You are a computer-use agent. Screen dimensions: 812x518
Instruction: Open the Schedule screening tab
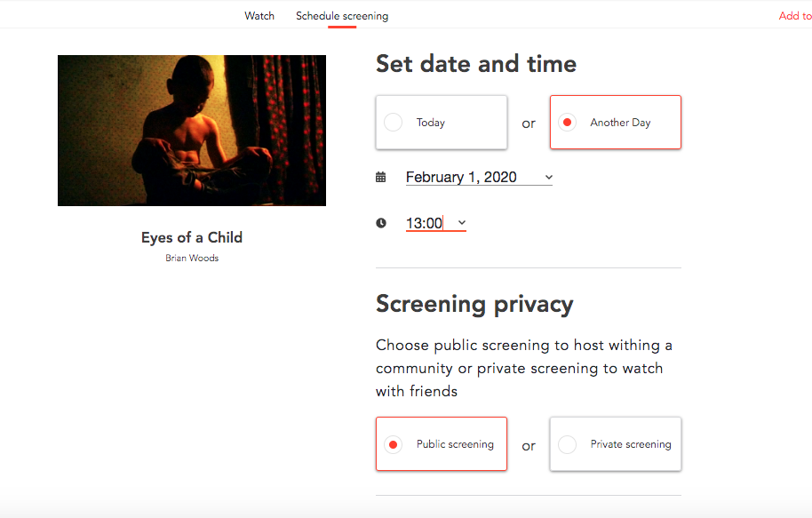342,15
